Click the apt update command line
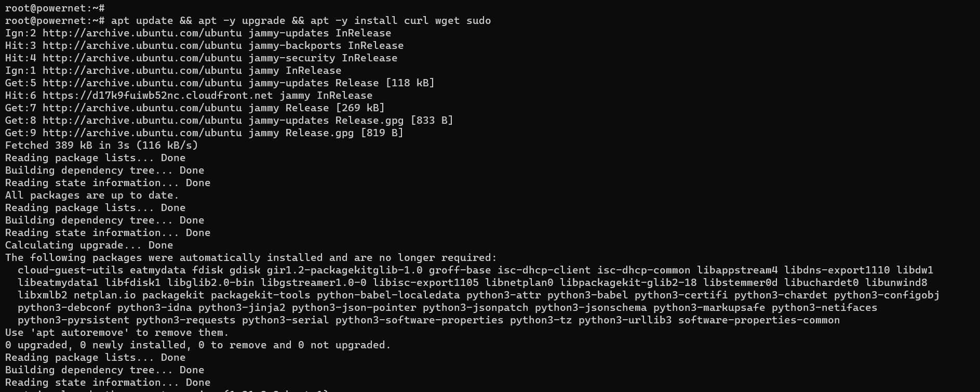Screen dimensions: 980x392 (x=248, y=21)
